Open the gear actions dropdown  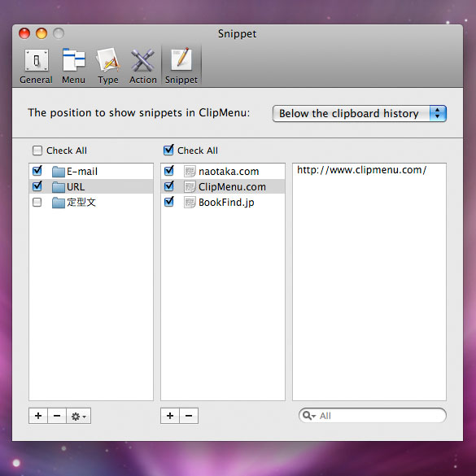(79, 416)
